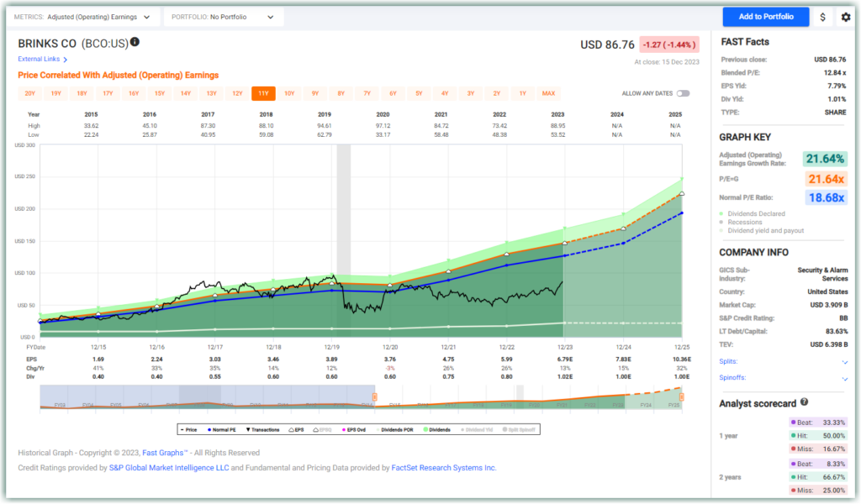Click the red -1.27 price change badge

pyautogui.click(x=668, y=45)
